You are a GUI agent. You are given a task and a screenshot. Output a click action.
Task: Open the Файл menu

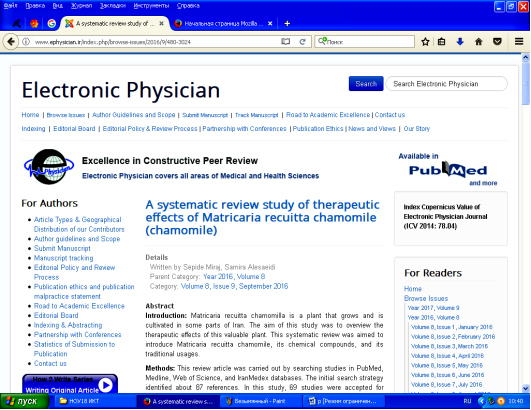pyautogui.click(x=10, y=5)
